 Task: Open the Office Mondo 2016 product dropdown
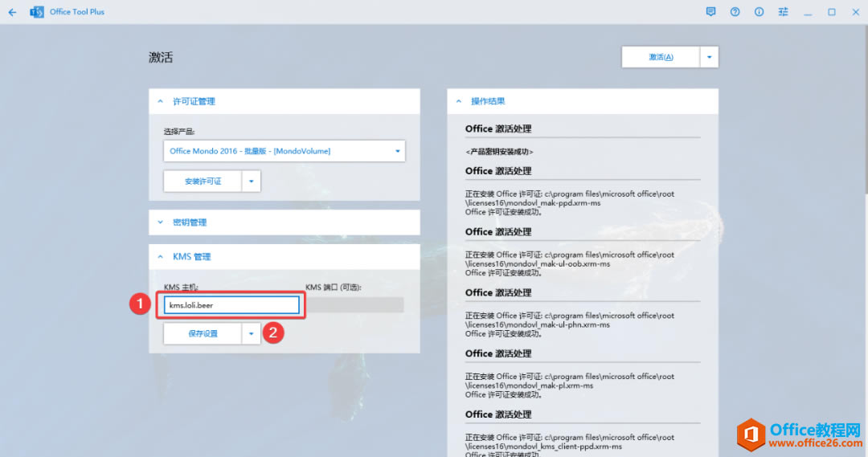[284, 151]
